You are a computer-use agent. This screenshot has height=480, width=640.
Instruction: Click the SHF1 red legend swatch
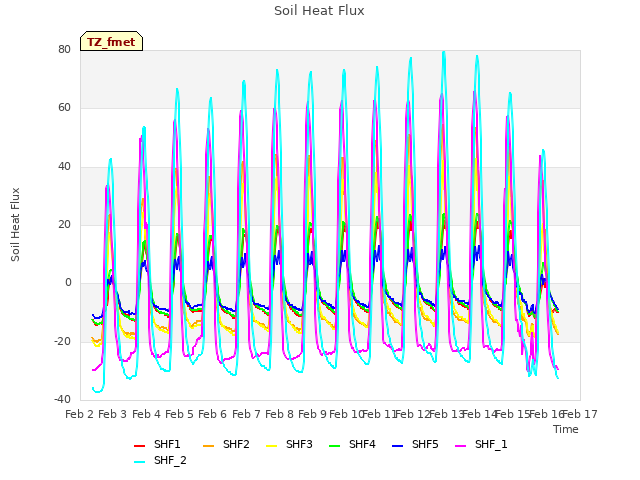[140, 445]
